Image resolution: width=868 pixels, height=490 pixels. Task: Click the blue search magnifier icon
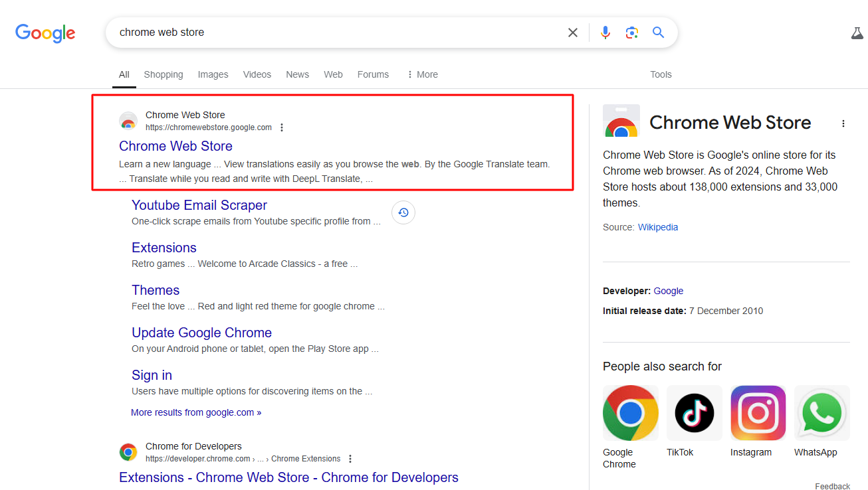click(x=658, y=32)
